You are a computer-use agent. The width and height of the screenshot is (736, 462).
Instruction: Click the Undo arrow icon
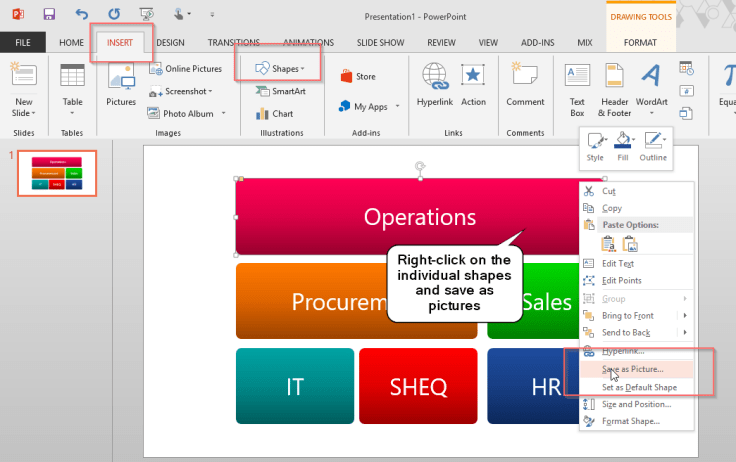click(x=82, y=14)
